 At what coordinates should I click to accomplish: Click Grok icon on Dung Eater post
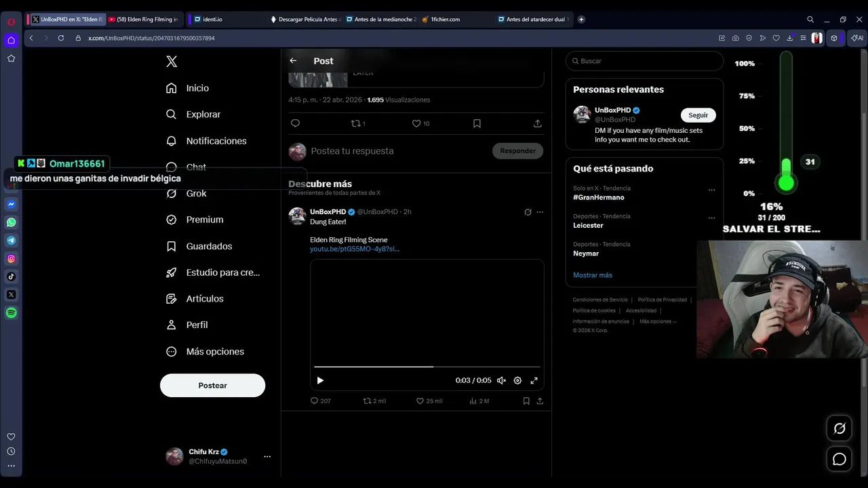pos(528,212)
